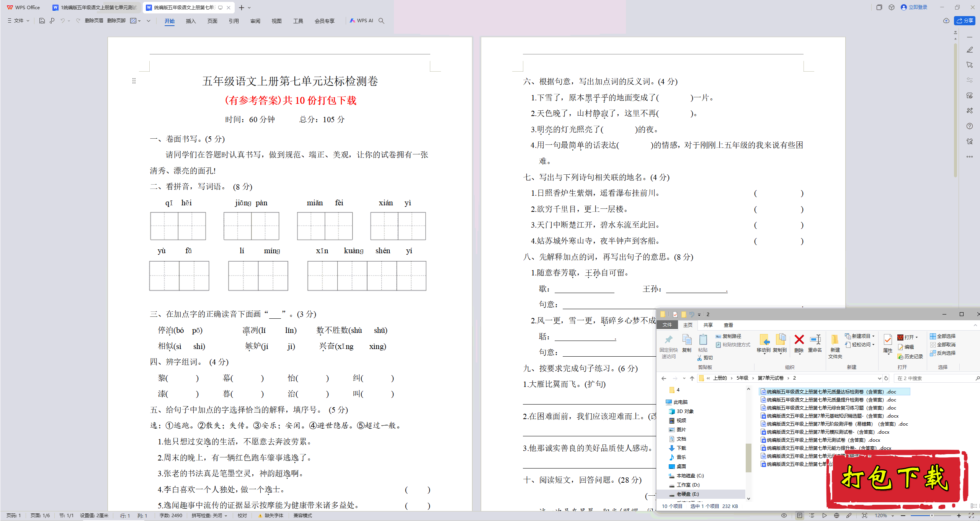The width and height of the screenshot is (980, 521).
Task: Start reading mode play icon
Action: tap(824, 516)
